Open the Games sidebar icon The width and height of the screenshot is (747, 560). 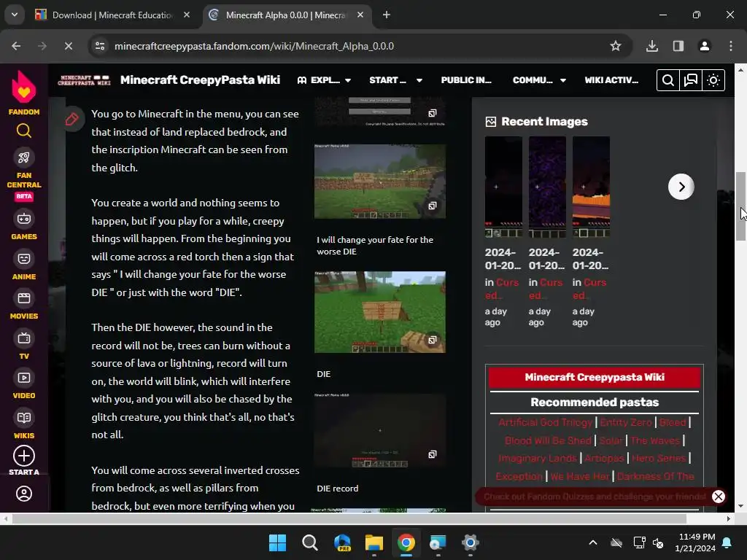(24, 219)
